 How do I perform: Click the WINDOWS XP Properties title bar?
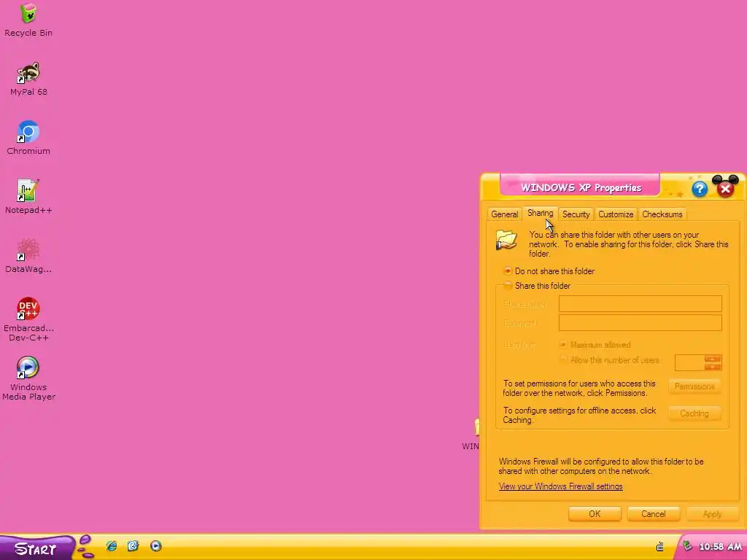(581, 187)
